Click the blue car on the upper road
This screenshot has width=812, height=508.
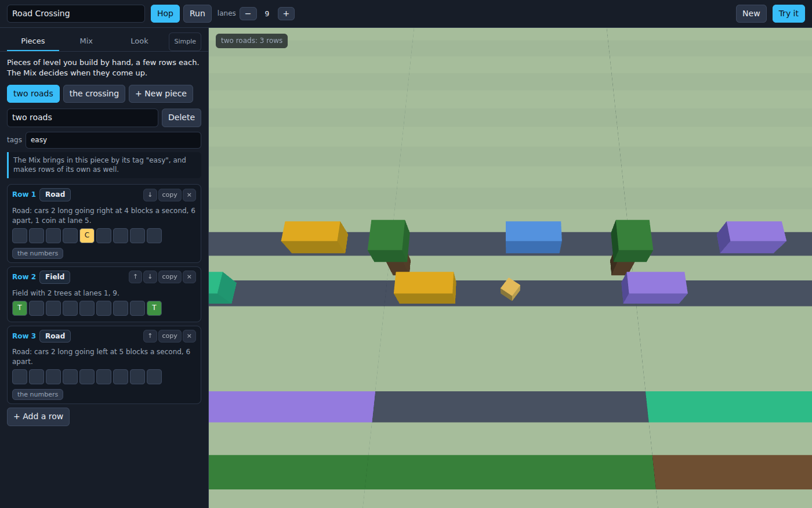534,237
